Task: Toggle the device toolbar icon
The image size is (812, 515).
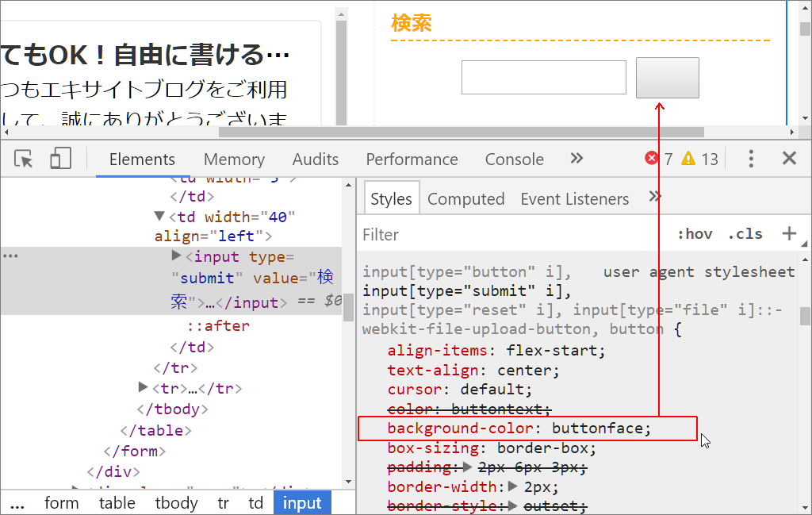Action: 60,159
